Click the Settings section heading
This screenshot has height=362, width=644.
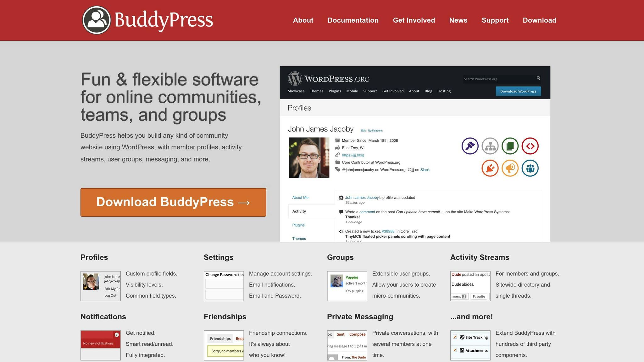pos(219,257)
